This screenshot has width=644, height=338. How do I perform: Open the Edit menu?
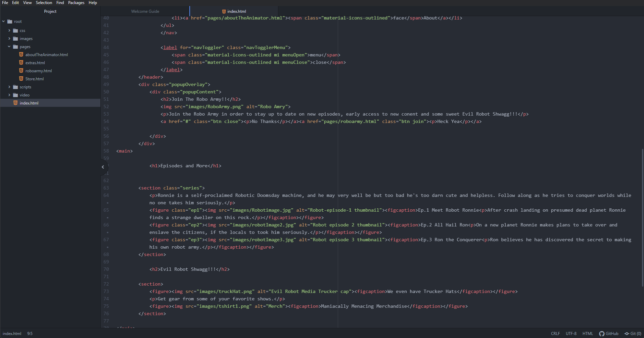pyautogui.click(x=15, y=3)
